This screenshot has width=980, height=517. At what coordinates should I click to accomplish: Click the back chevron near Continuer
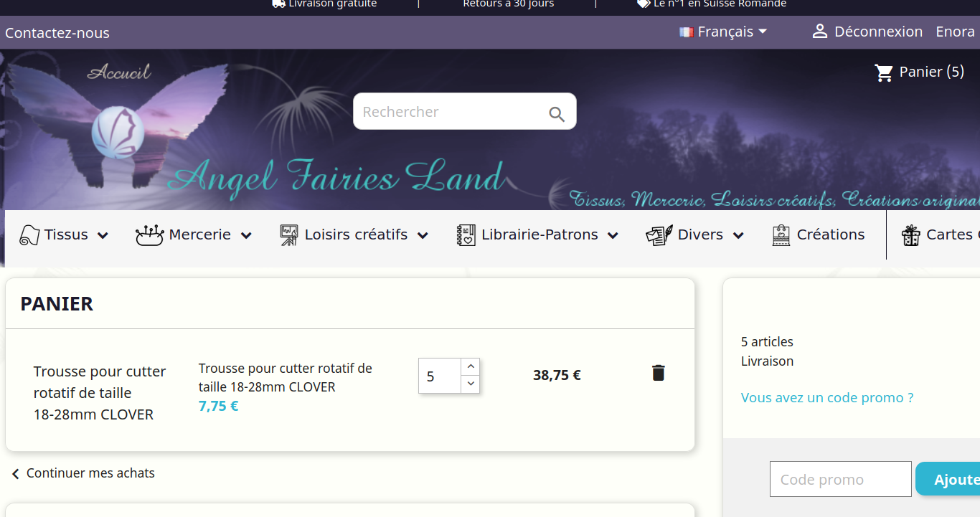16,474
